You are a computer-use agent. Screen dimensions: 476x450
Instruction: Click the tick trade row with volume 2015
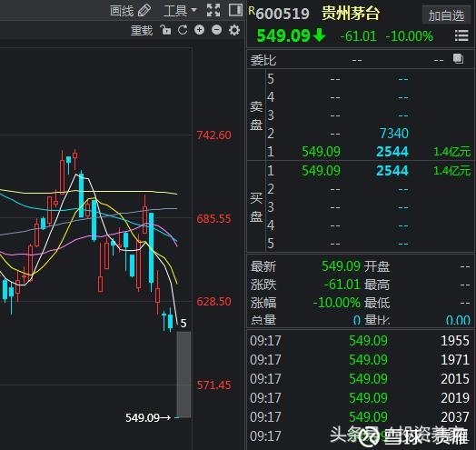pos(360,378)
